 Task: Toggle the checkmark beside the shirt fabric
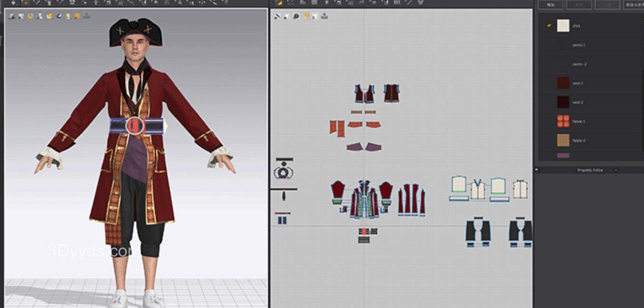point(549,26)
